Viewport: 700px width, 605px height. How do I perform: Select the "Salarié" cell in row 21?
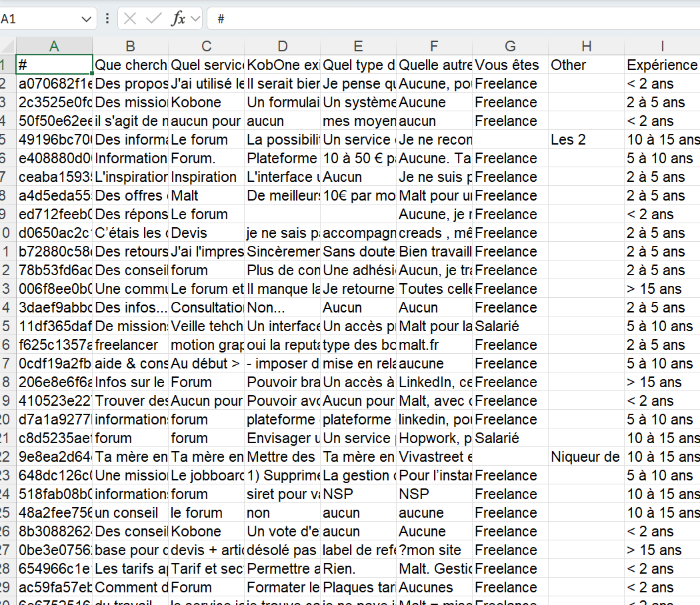click(x=510, y=438)
